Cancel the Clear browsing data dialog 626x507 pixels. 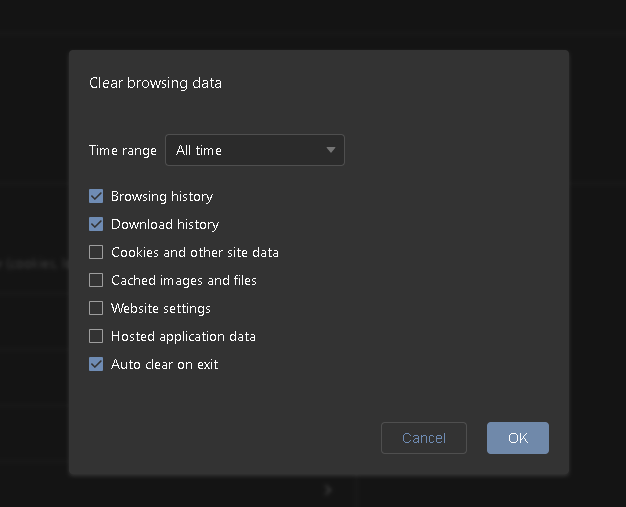point(423,438)
